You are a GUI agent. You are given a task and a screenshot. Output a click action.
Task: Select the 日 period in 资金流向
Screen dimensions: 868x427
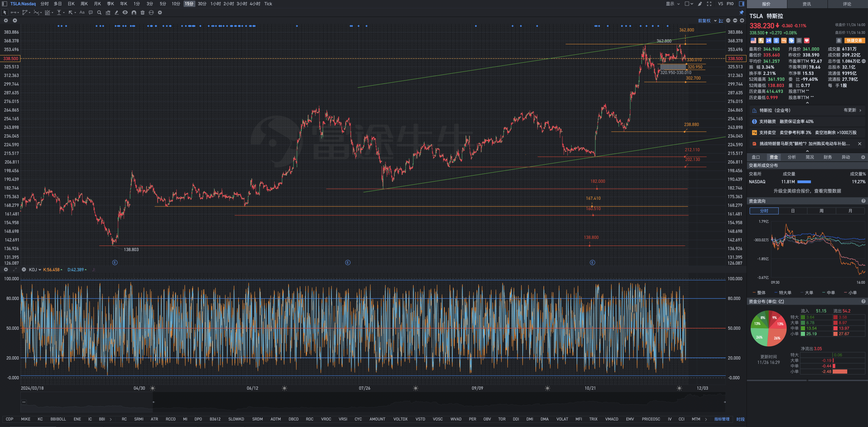click(793, 211)
